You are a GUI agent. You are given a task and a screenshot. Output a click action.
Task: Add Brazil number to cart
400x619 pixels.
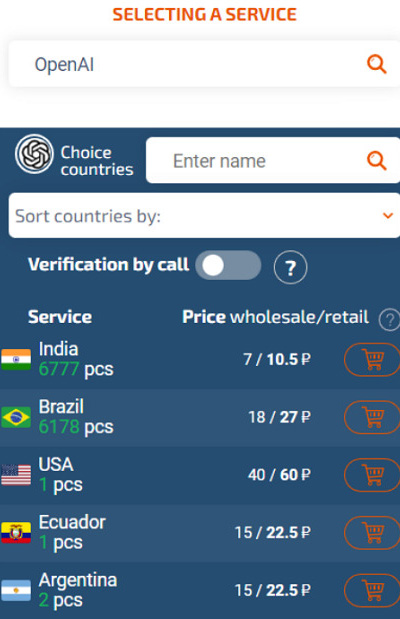[372, 417]
